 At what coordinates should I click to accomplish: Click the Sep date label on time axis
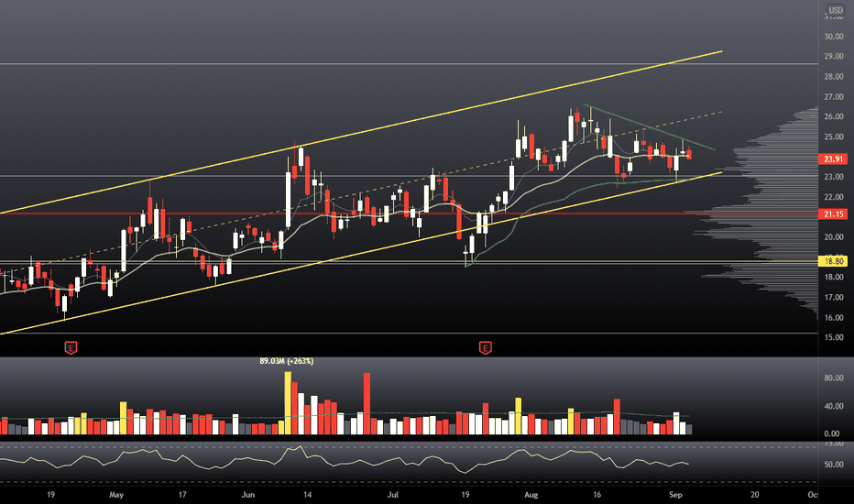pyautogui.click(x=675, y=495)
